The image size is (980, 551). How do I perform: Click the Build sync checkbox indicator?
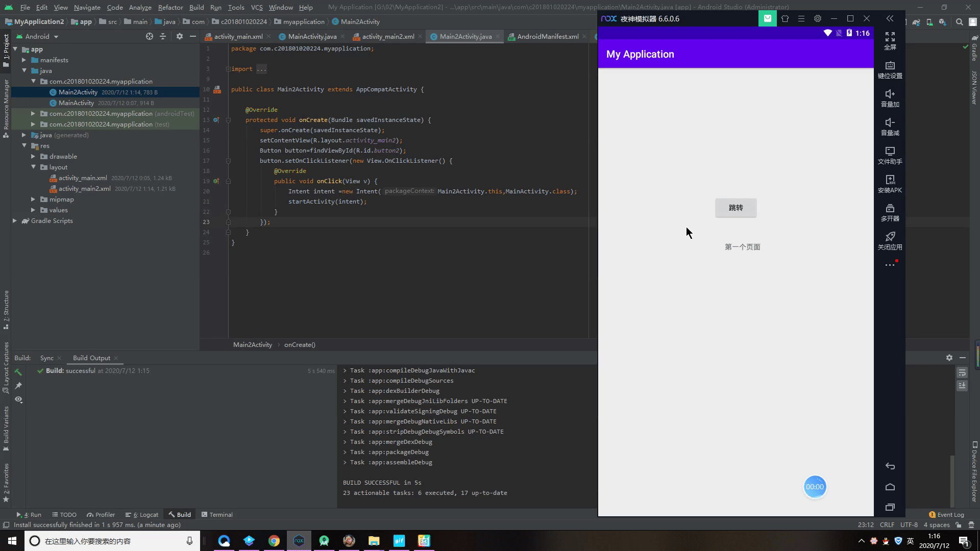coord(40,371)
